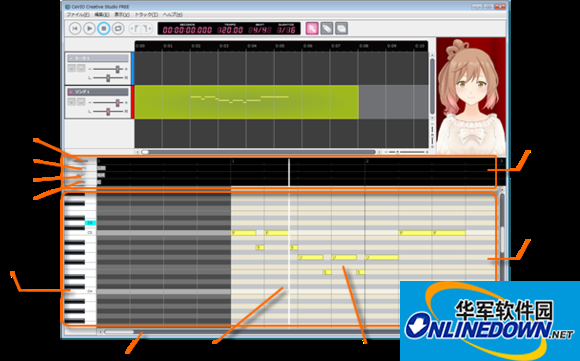Click the rewind-to-start transport button
This screenshot has height=361, width=580.
[75, 28]
